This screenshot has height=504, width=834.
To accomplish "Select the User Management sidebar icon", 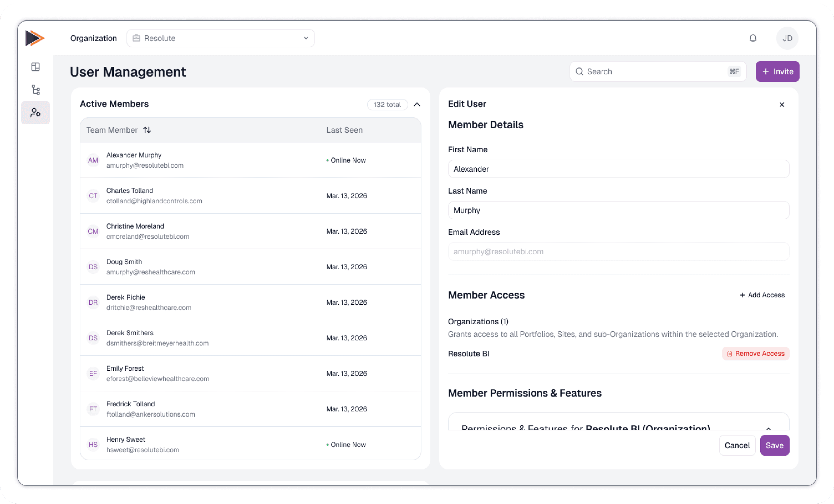I will (35, 113).
